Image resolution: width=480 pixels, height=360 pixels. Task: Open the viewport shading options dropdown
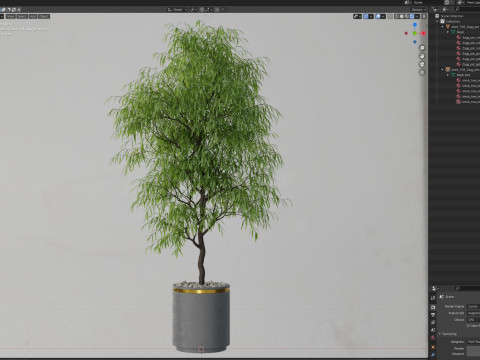click(x=417, y=16)
